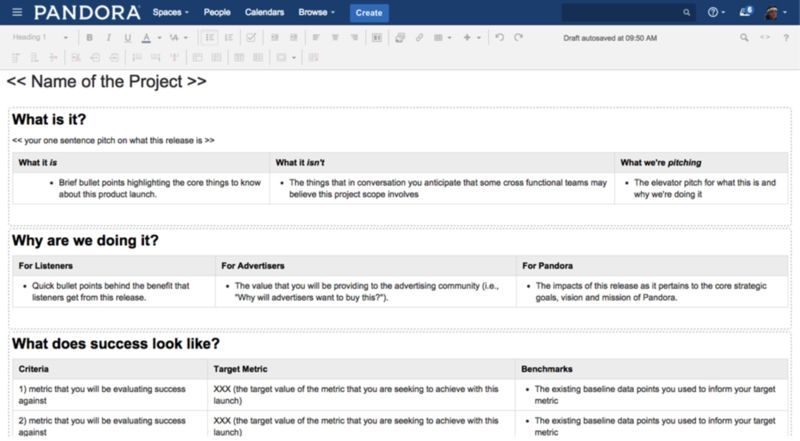Expand the insert more content plus dropdown
800x441 pixels.
470,37
